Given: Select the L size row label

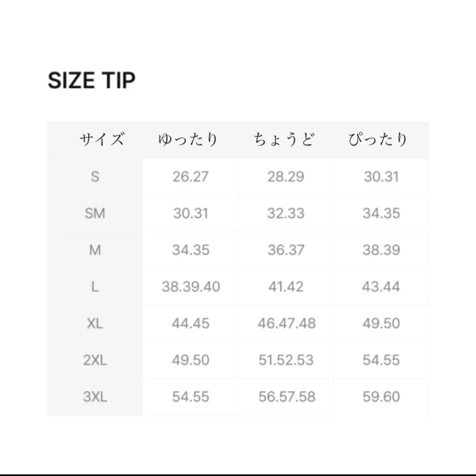Looking at the screenshot, I should tap(95, 287).
